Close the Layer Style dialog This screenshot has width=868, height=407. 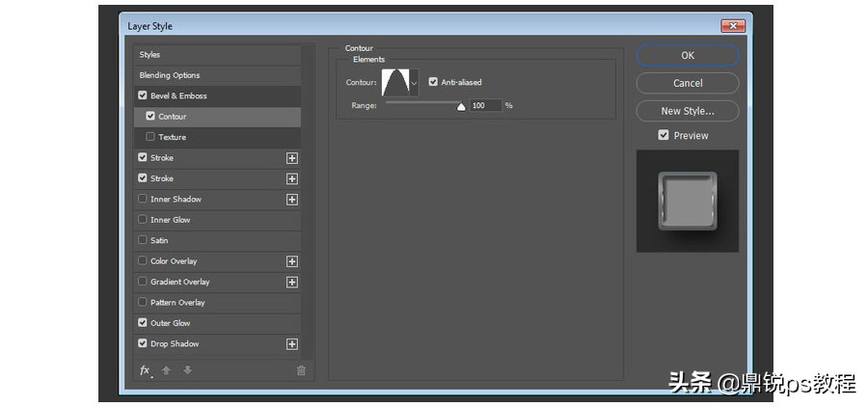point(733,25)
